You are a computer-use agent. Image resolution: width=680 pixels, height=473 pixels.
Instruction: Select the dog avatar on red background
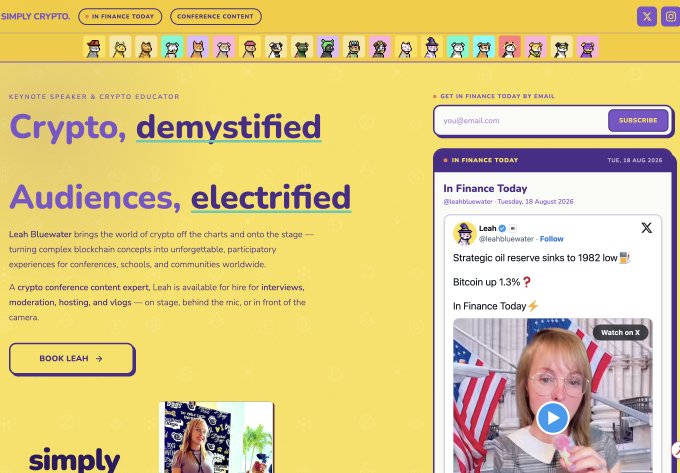coord(510,47)
